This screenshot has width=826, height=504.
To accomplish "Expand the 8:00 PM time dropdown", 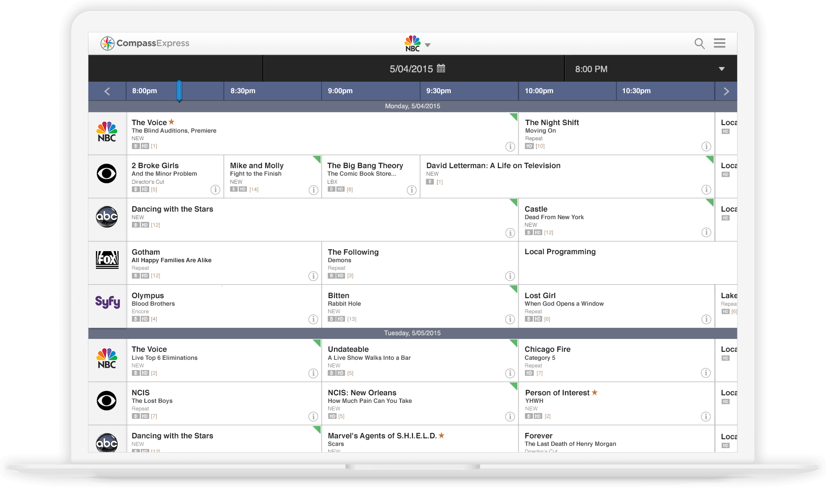I will [722, 69].
